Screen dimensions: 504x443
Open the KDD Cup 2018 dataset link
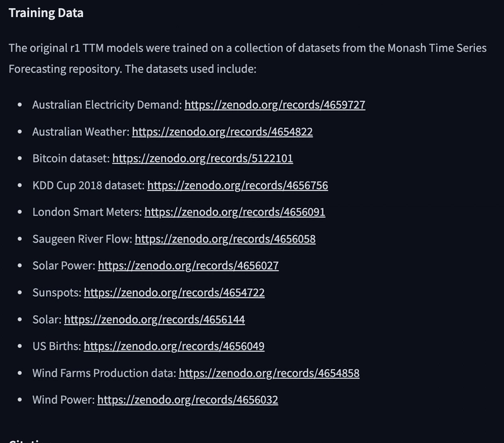coord(238,185)
